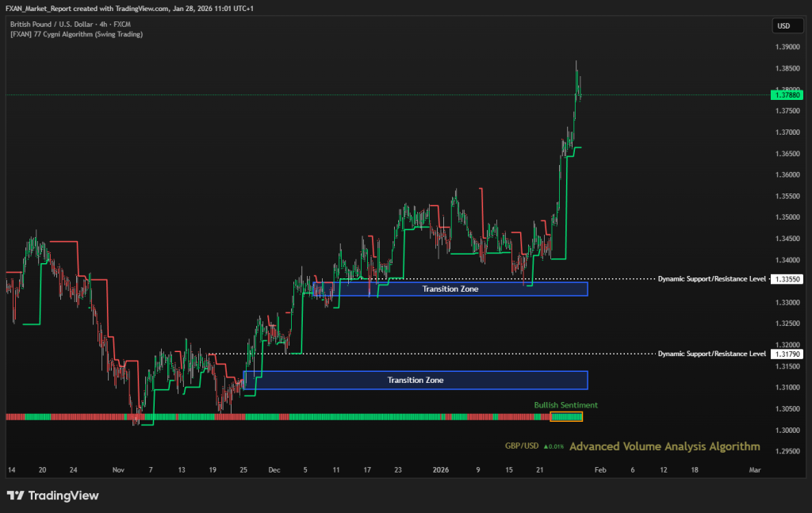Click the lower Dynamic Support/Resistance Level label
The width and height of the screenshot is (812, 513).
[x=711, y=353]
